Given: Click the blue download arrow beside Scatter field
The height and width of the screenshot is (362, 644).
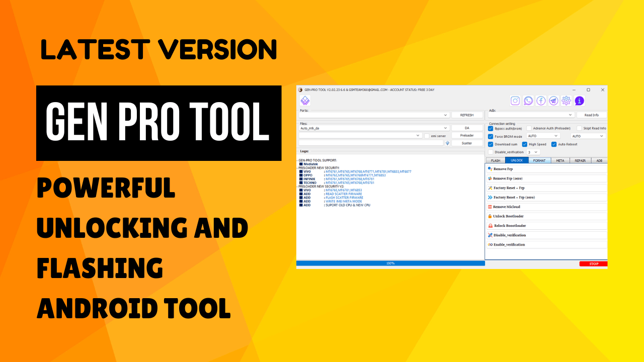Looking at the screenshot, I should [x=447, y=143].
